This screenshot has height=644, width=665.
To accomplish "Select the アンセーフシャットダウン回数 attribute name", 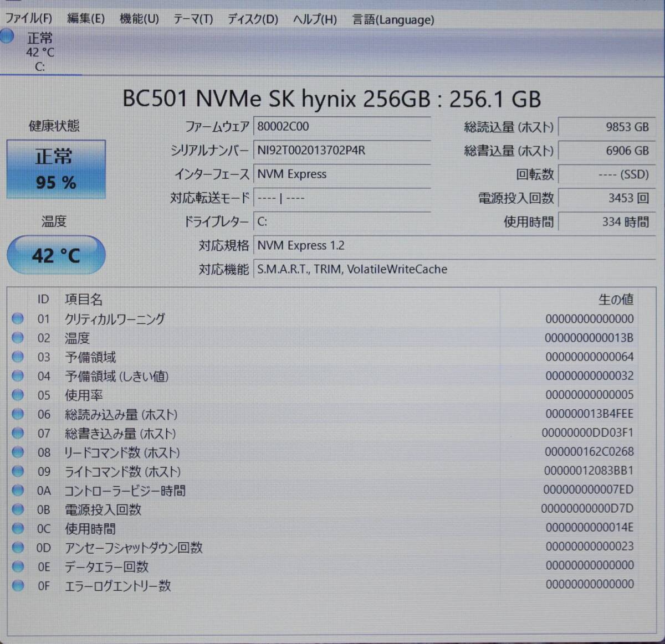I will (134, 548).
